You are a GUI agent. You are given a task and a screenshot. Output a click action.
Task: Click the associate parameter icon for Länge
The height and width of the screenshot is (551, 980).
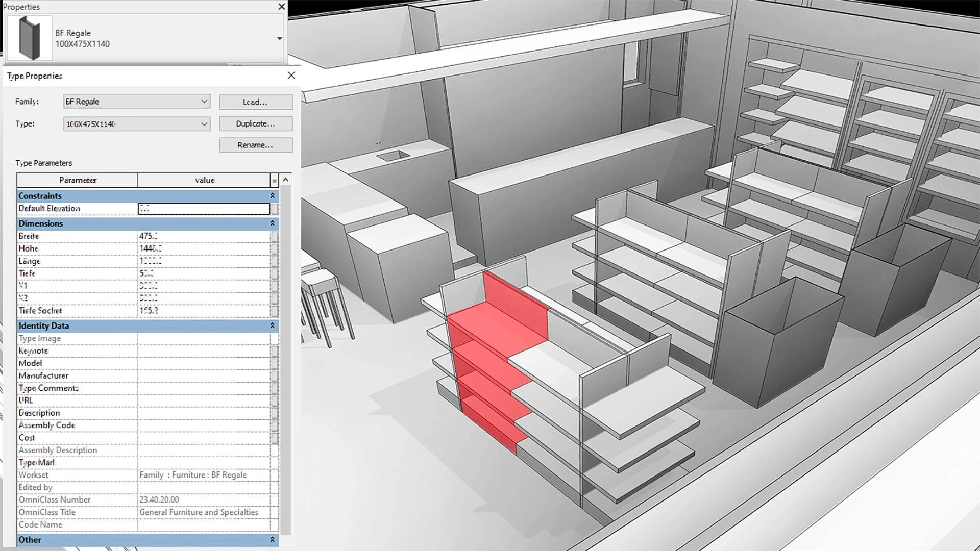click(274, 261)
